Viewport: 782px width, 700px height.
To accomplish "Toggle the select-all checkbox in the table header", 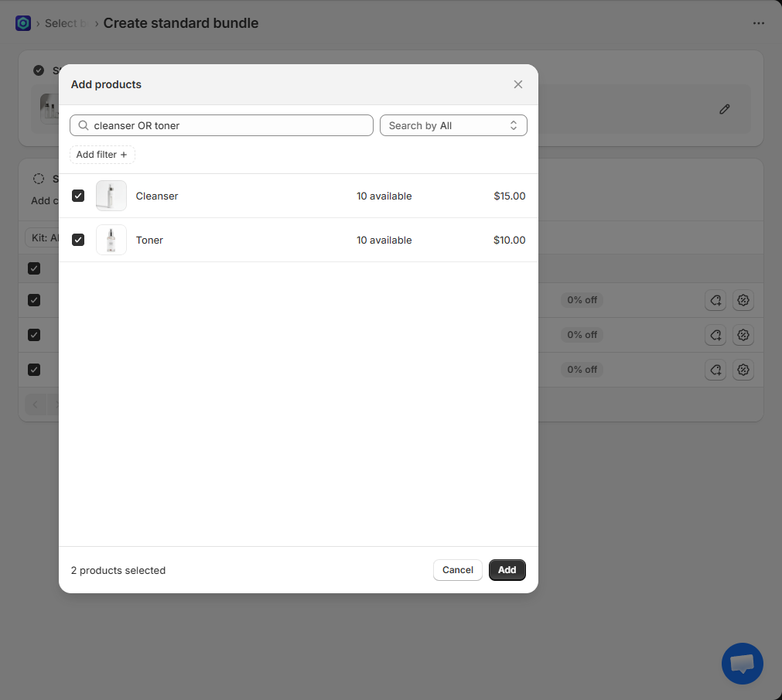I will coord(34,268).
